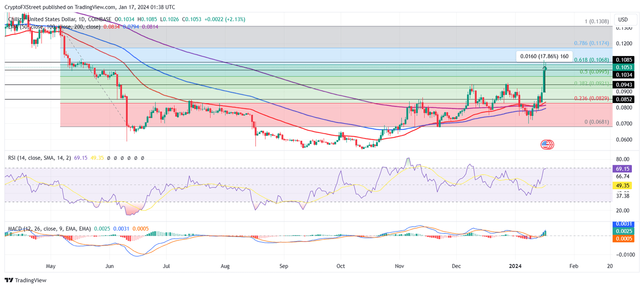Click the Nov label on time axis
This screenshot has width=644, height=288.
(x=400, y=266)
